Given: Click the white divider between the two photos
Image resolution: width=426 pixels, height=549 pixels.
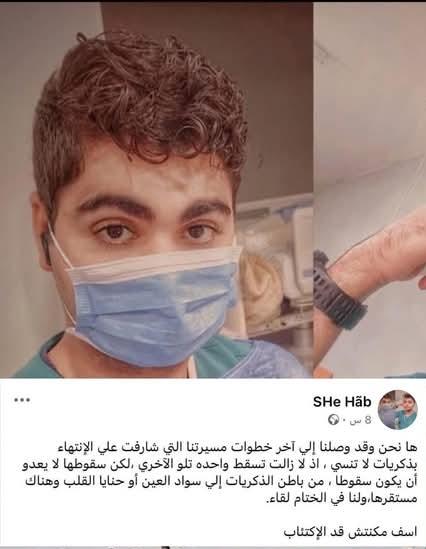Looking at the screenshot, I should [x=314, y=190].
